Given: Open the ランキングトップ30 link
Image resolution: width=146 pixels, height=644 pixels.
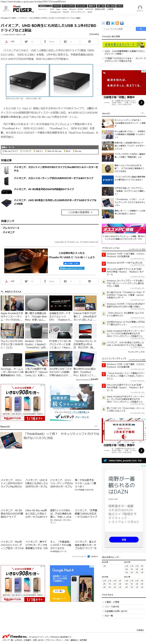Looking at the screenshot, I should pos(136,352).
